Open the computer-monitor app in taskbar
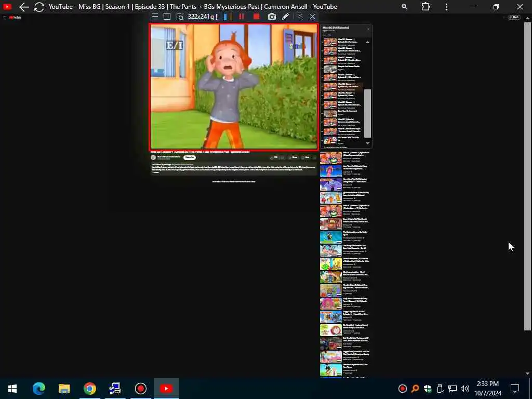Screen dimensions: 532x399 115,389
